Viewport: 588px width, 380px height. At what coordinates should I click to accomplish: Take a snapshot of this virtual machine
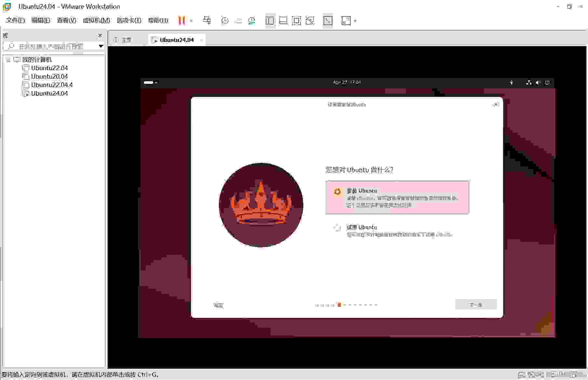(x=224, y=21)
